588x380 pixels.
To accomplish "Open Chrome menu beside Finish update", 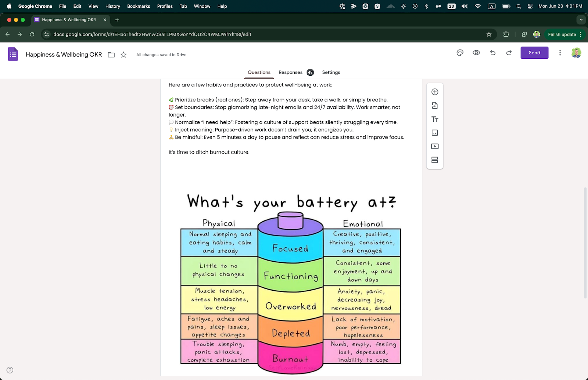I will pos(581,35).
